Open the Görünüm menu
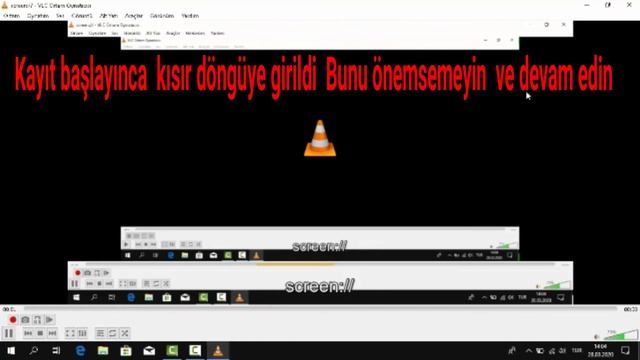The image size is (640, 360). click(x=162, y=16)
